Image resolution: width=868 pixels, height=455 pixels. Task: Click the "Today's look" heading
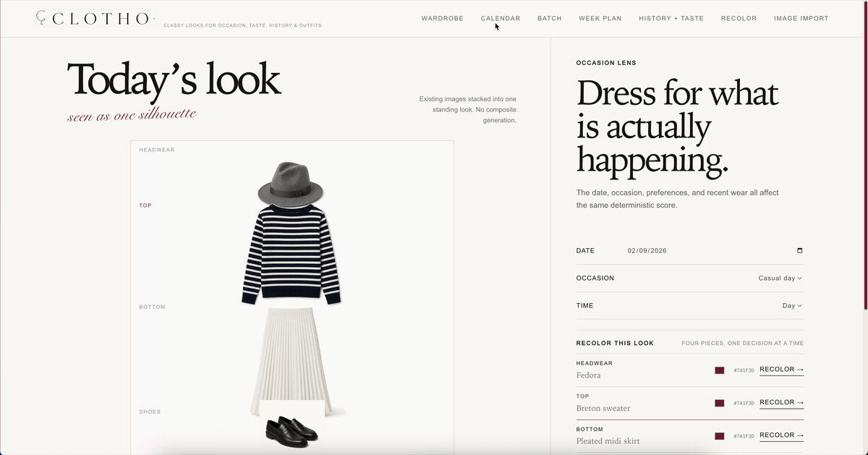174,80
